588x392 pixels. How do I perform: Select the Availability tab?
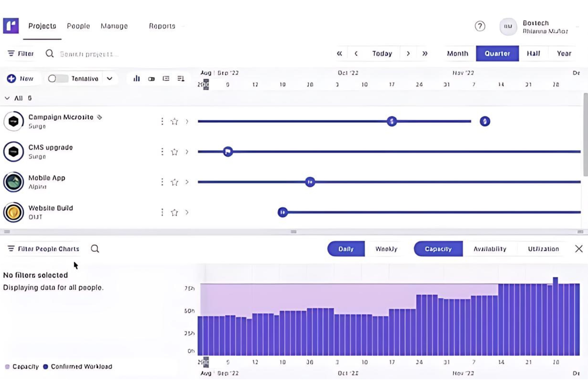489,249
